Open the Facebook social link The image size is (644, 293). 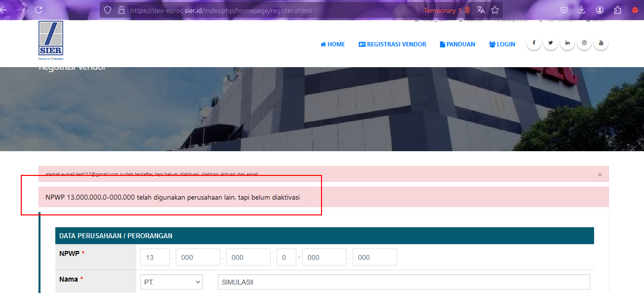click(x=534, y=43)
